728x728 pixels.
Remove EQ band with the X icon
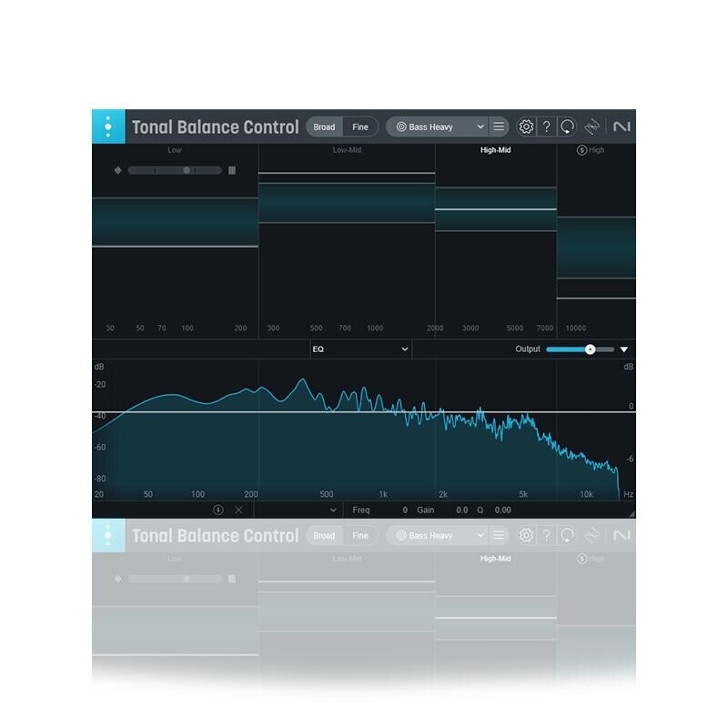coord(238,510)
